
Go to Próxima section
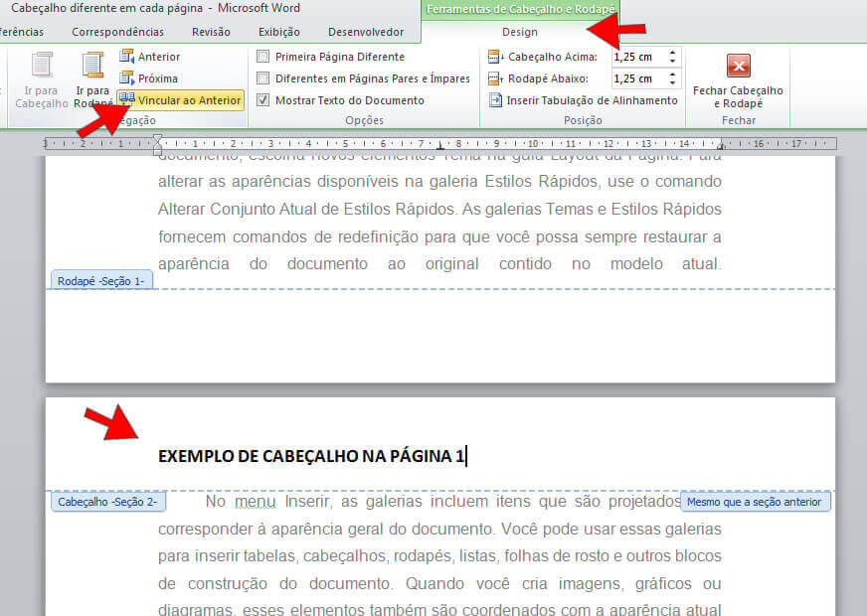[x=149, y=78]
